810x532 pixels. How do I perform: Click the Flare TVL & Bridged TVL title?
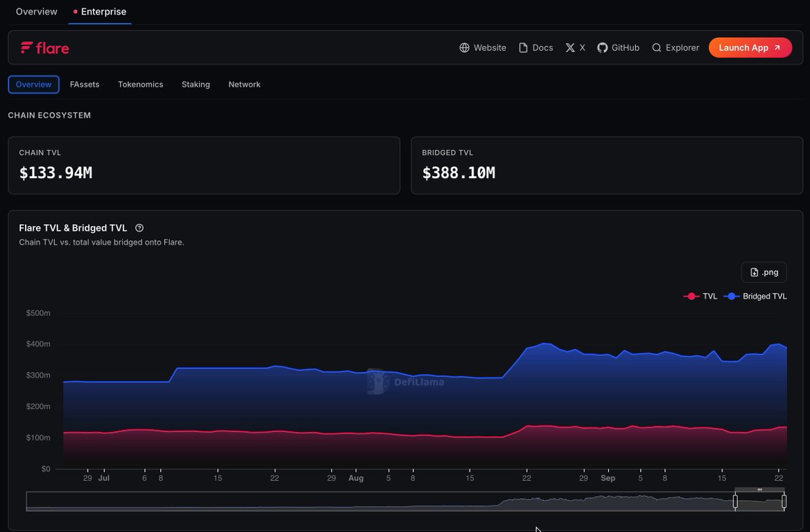click(73, 228)
